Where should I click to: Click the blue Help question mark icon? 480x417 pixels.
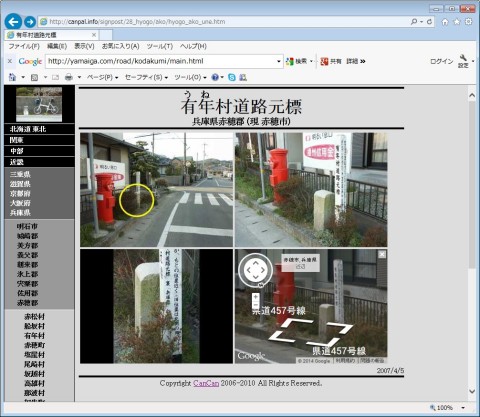(x=215, y=77)
